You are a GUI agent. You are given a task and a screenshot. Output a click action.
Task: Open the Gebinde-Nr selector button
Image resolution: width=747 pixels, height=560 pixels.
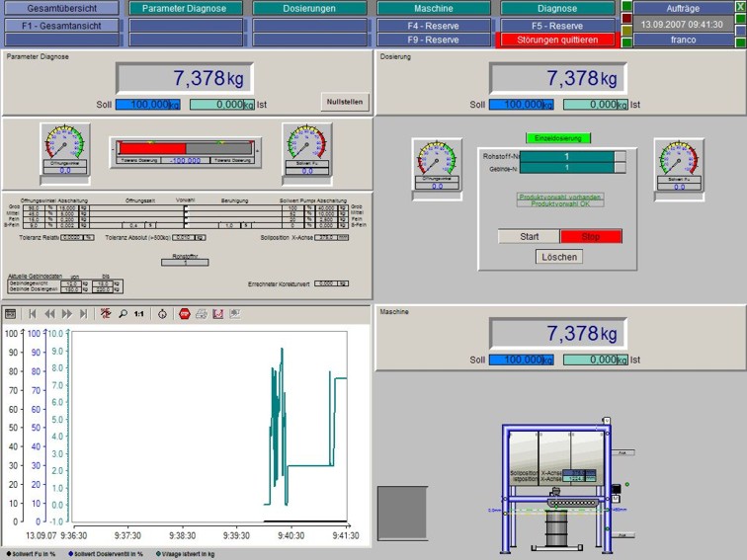620,168
